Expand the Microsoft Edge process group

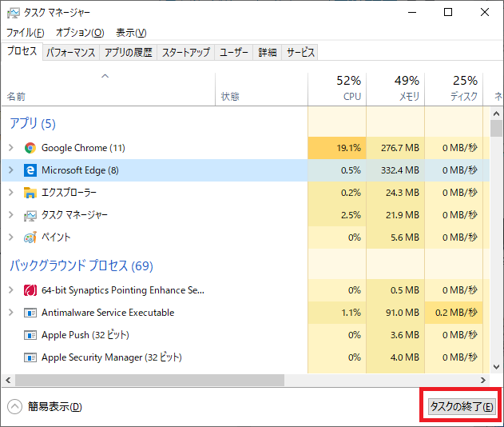[11, 170]
